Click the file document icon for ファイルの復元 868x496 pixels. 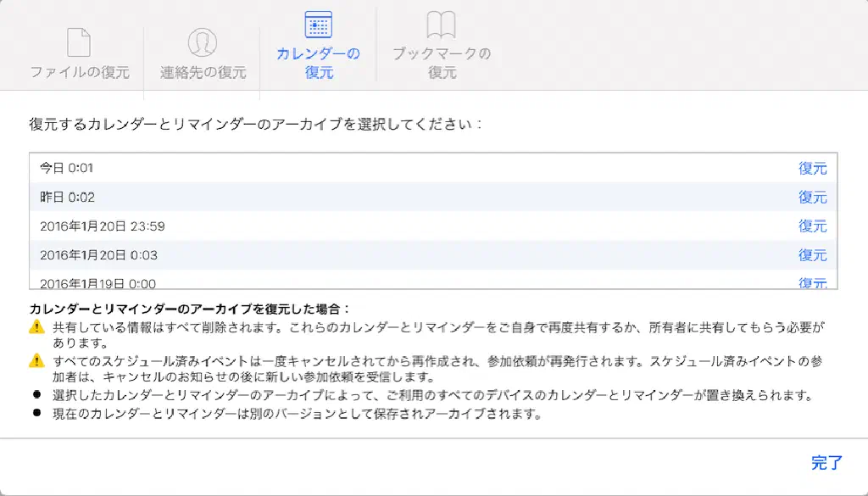(79, 42)
